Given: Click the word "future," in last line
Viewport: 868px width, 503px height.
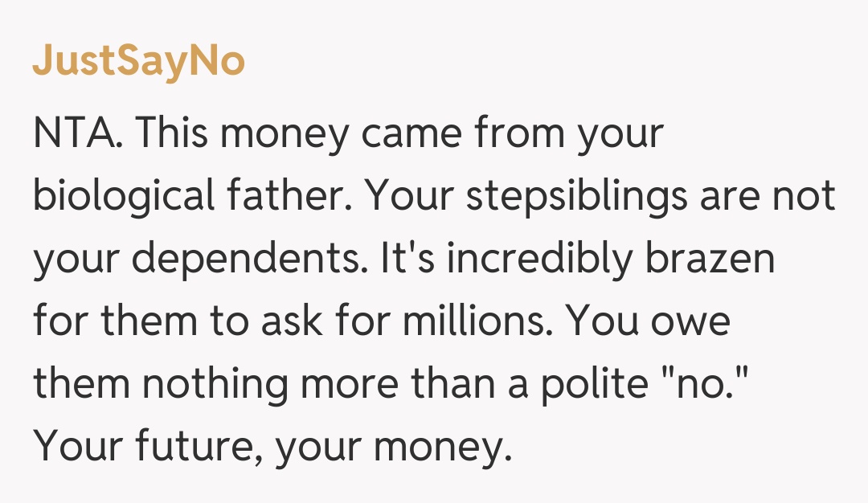Looking at the screenshot, I should tap(200, 446).
